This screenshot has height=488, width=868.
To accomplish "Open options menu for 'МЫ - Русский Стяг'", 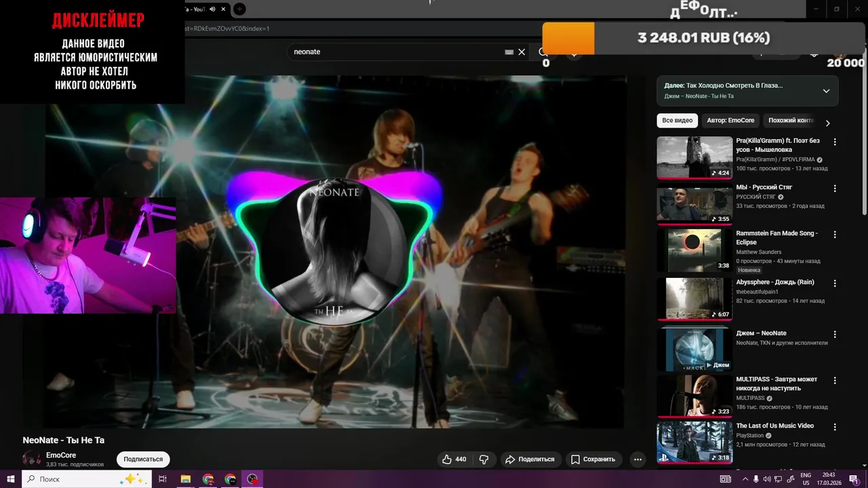I will (x=835, y=188).
